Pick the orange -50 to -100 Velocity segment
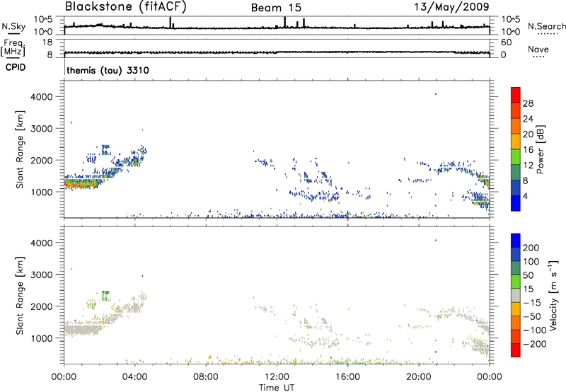The width and height of the screenshot is (566, 392). click(x=516, y=323)
